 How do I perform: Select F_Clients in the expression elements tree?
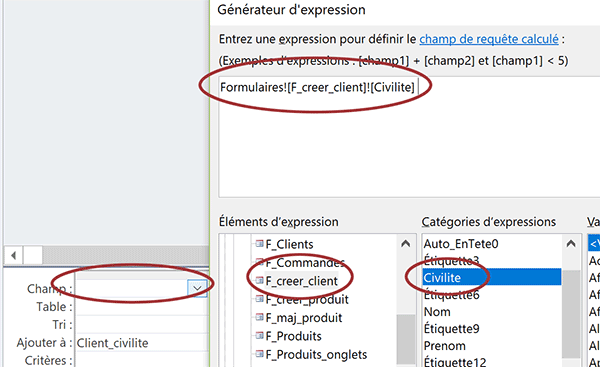[289, 244]
